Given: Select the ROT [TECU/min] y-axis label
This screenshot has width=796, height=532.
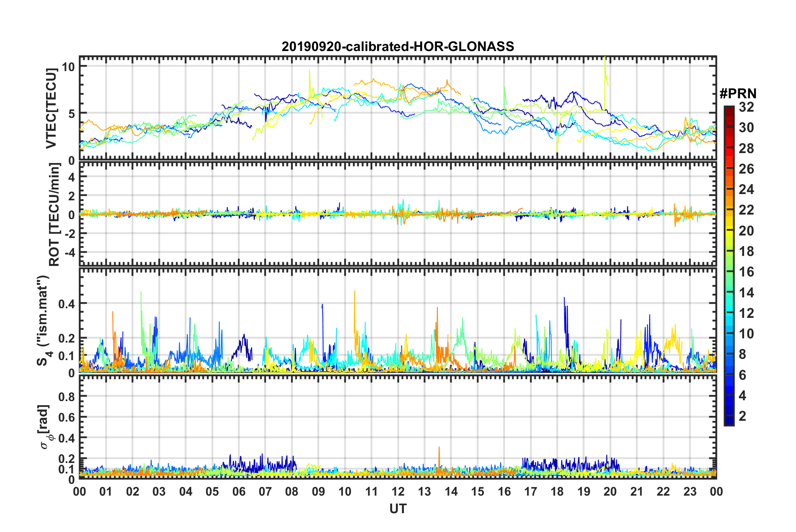Looking at the screenshot, I should coord(54,215).
